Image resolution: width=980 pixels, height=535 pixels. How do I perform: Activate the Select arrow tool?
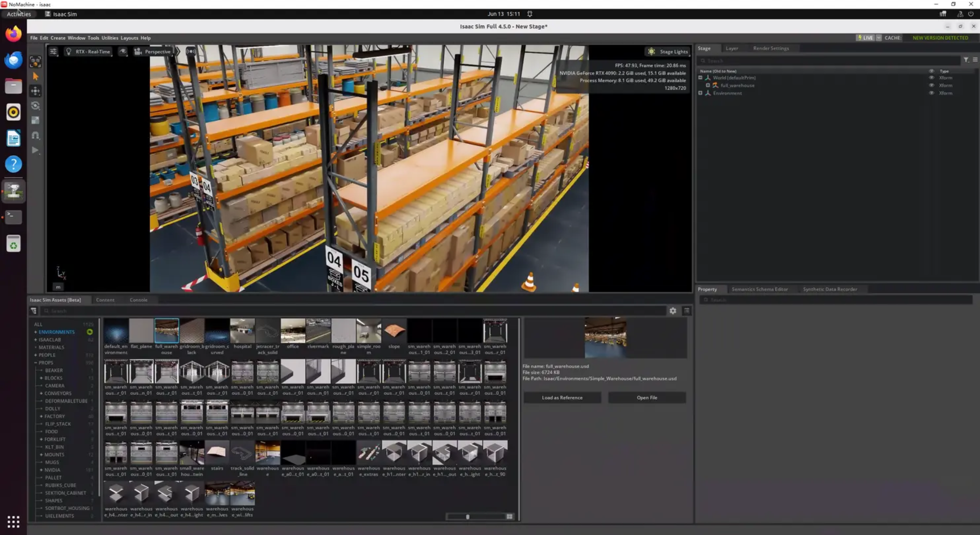[x=35, y=76]
